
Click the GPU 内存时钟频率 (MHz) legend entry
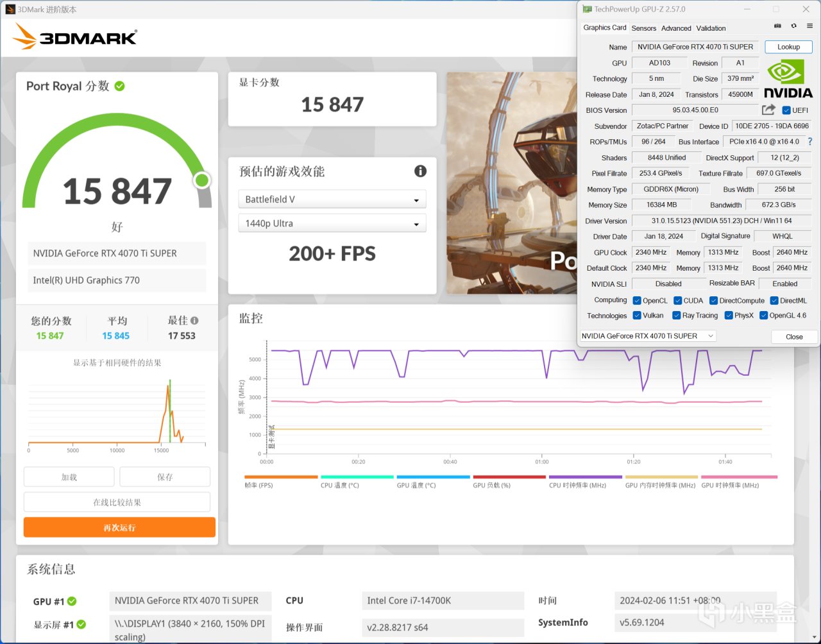661,481
